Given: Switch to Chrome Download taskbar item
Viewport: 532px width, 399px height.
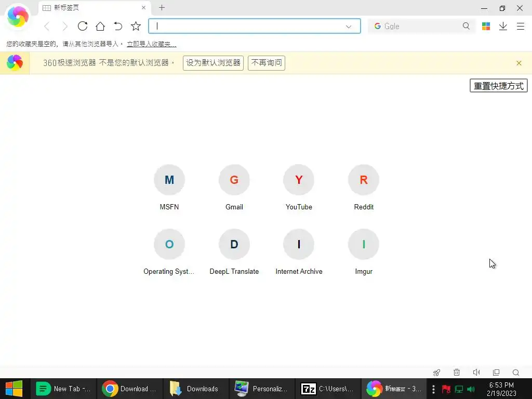Looking at the screenshot, I should [x=129, y=389].
